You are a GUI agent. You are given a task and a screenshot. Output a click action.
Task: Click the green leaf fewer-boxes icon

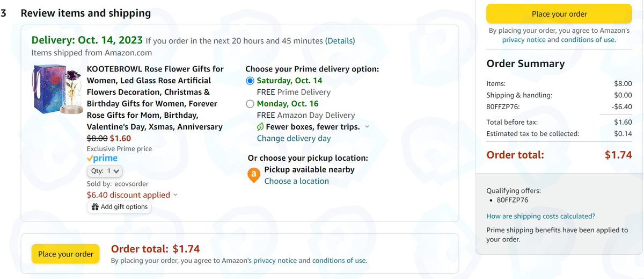pyautogui.click(x=260, y=127)
